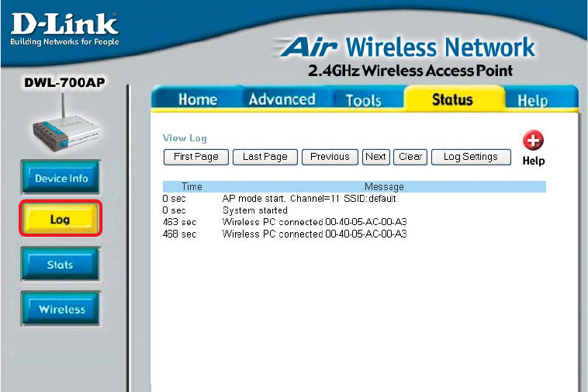Switch to the Advanced tab
This screenshot has width=588, height=392.
point(282,99)
